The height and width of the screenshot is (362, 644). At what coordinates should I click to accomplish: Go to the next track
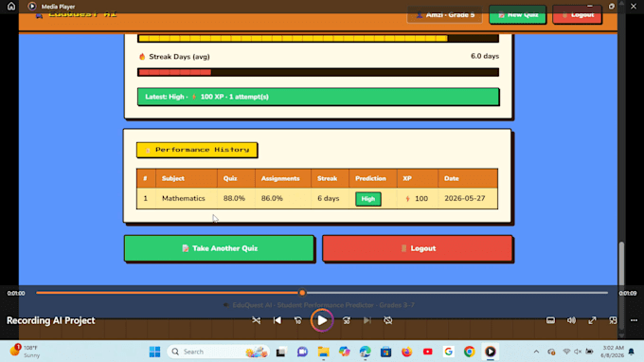tap(367, 320)
